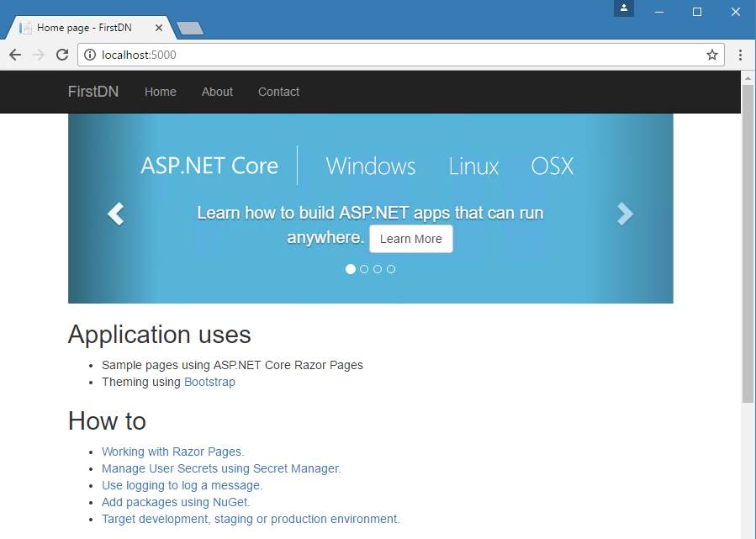Image resolution: width=756 pixels, height=539 pixels.
Task: Bookmark this page with the star
Action: point(712,55)
